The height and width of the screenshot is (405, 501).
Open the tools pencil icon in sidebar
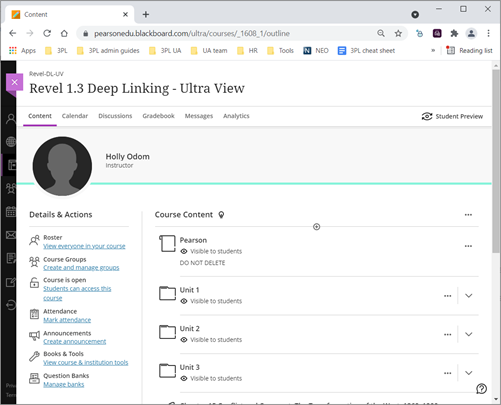click(x=11, y=282)
